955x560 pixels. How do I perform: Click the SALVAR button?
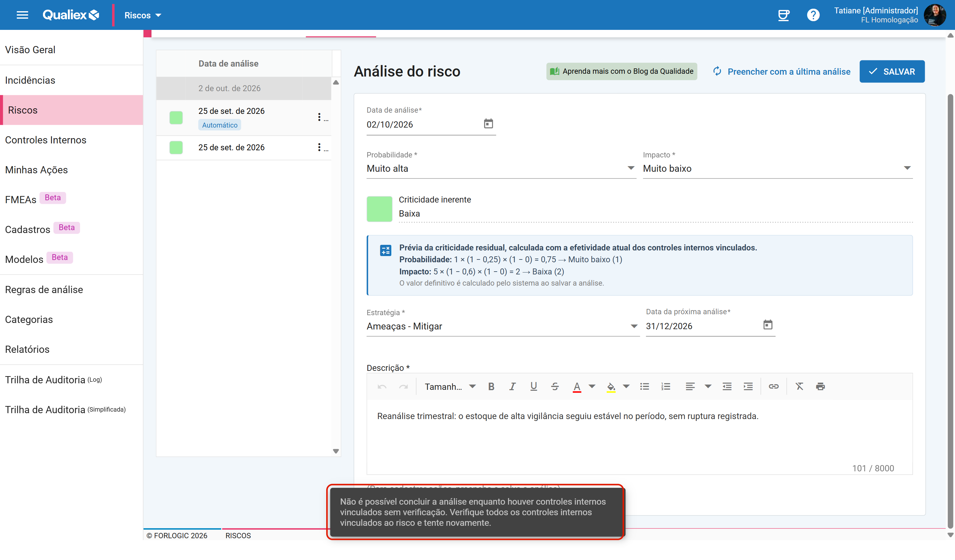coord(892,71)
